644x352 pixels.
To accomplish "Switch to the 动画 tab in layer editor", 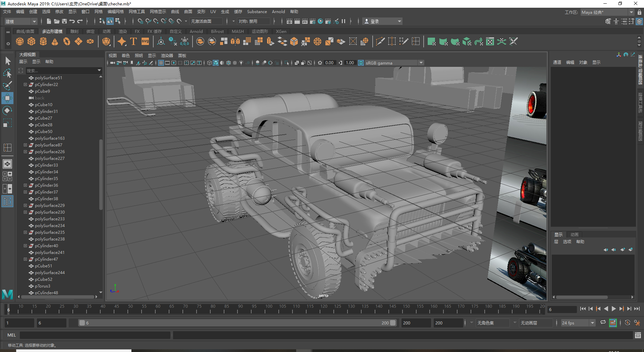I will click(x=575, y=234).
